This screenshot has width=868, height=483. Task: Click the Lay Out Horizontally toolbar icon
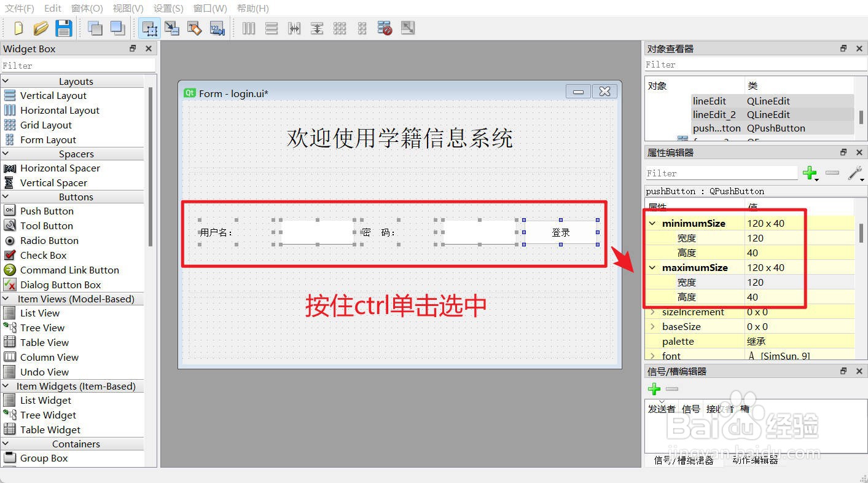249,28
